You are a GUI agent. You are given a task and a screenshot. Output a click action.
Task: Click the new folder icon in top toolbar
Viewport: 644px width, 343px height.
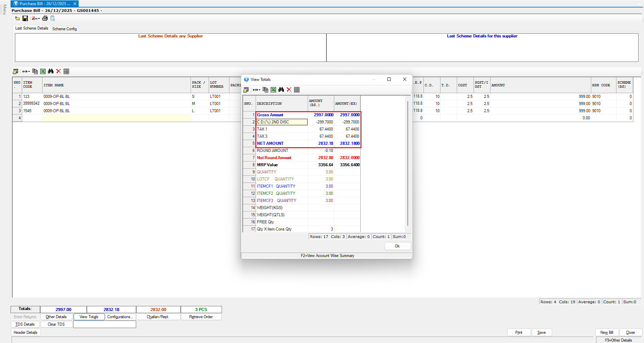17,18
